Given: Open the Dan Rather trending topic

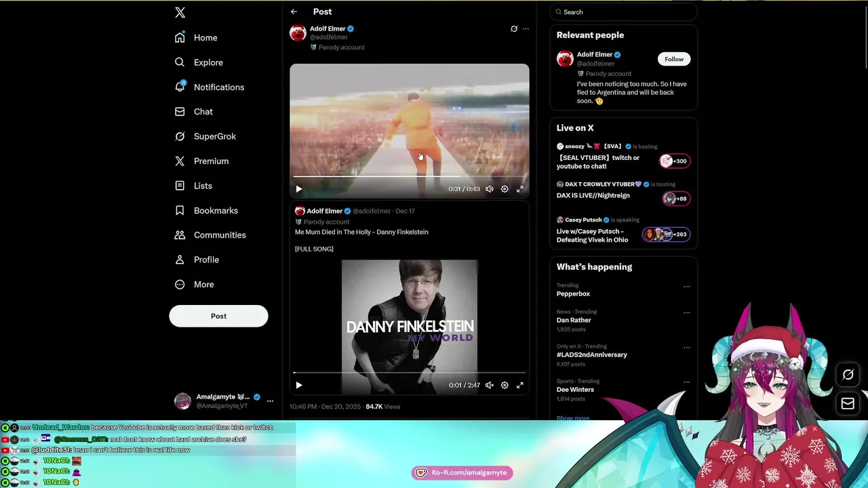Looking at the screenshot, I should (x=574, y=320).
